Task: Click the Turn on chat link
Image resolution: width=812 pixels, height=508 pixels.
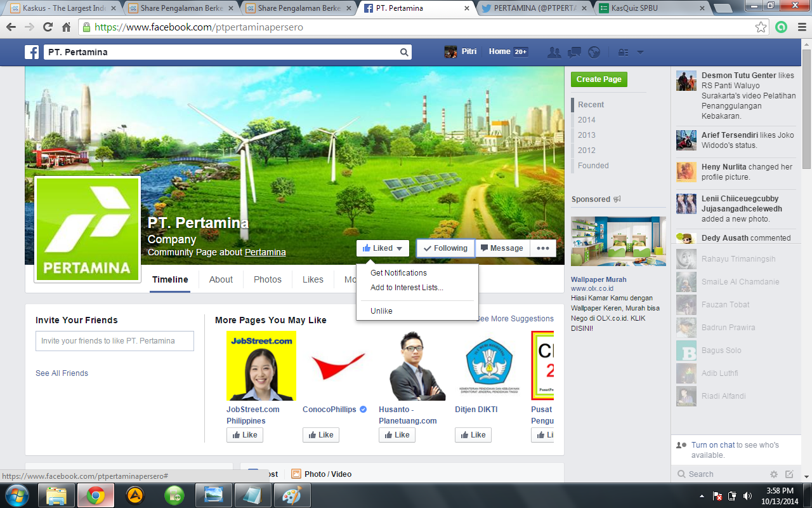Action: pos(713,445)
